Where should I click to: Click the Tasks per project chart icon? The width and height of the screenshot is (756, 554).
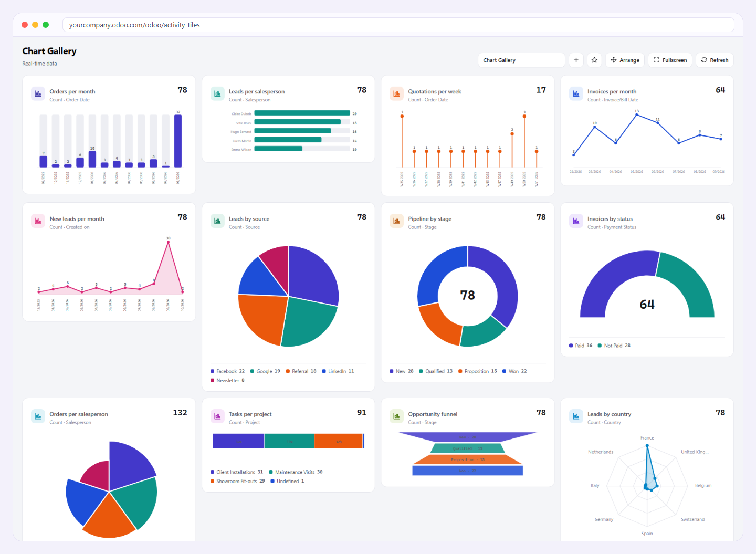(217, 416)
